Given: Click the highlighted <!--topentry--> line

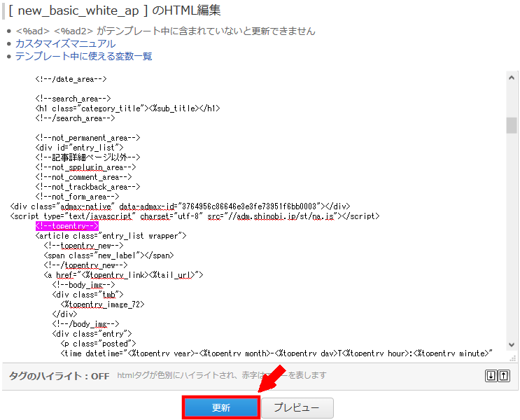Looking at the screenshot, I should [67, 226].
